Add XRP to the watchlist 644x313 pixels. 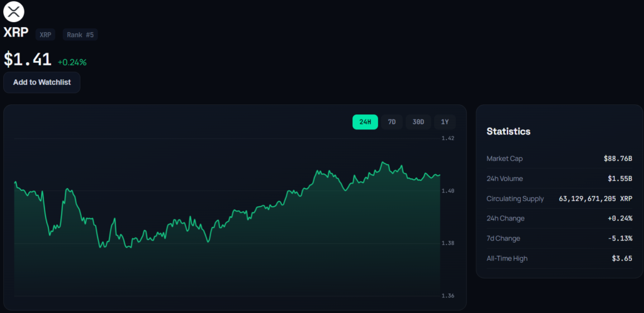point(42,82)
